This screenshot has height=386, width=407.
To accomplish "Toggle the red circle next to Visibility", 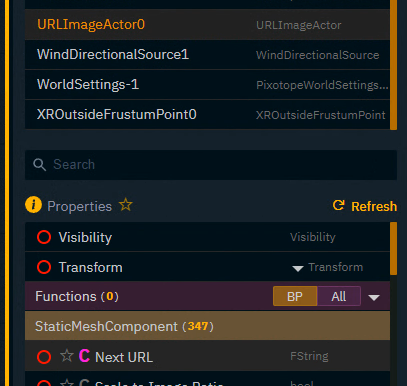I will (x=44, y=237).
